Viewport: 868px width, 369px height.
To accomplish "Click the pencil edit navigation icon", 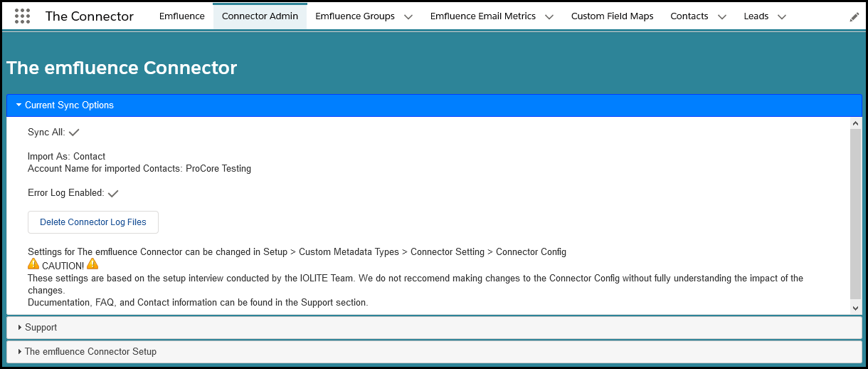I will [854, 16].
